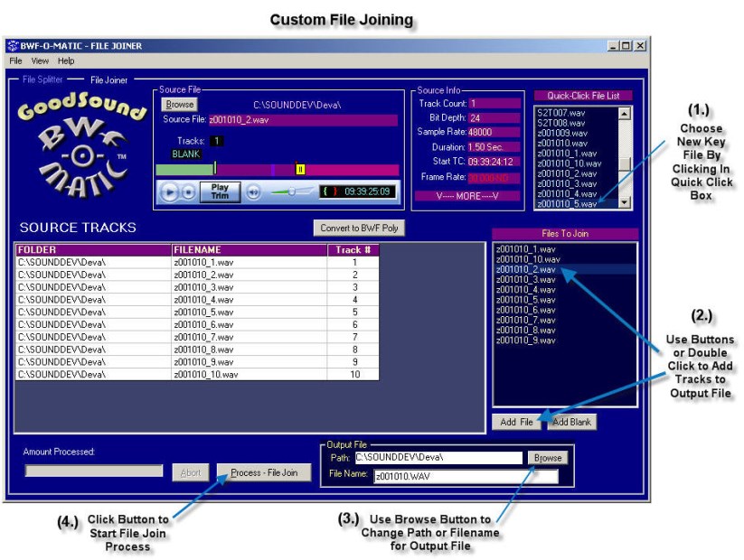Click the output Path input field
Image resolution: width=744 pixels, height=560 pixels.
438,458
